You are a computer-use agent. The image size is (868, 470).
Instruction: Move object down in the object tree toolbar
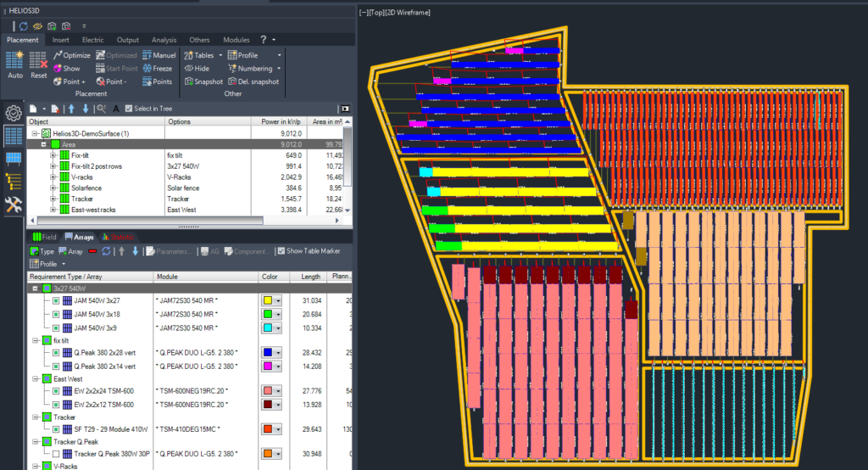coord(86,109)
